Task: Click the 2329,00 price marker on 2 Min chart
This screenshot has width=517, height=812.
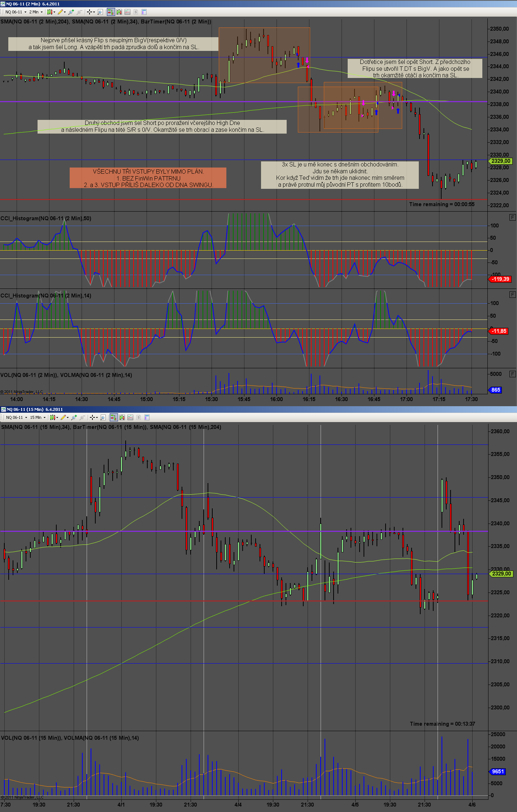Action: [500, 161]
